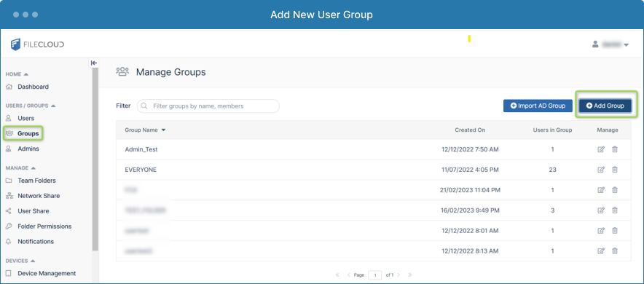Click Created On column header
This screenshot has height=284, width=644.
coord(470,130)
